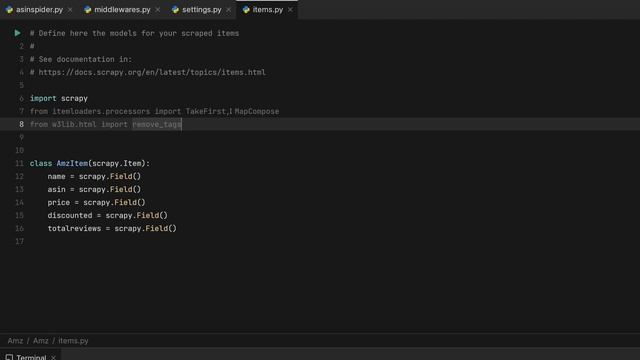The height and width of the screenshot is (360, 640).
Task: Click the second Amz breadcrumb
Action: point(41,340)
